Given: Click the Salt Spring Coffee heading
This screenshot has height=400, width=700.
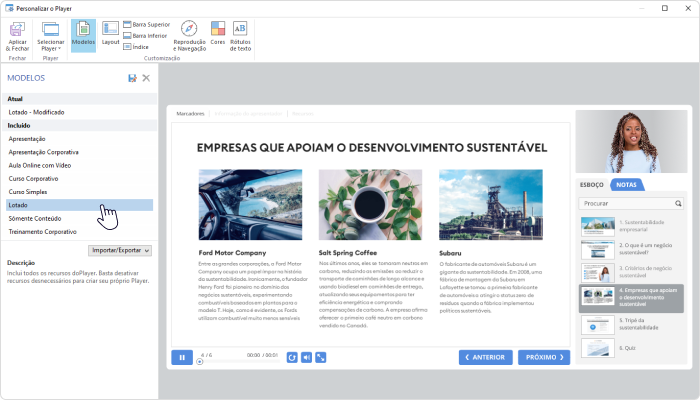Looking at the screenshot, I should point(348,253).
